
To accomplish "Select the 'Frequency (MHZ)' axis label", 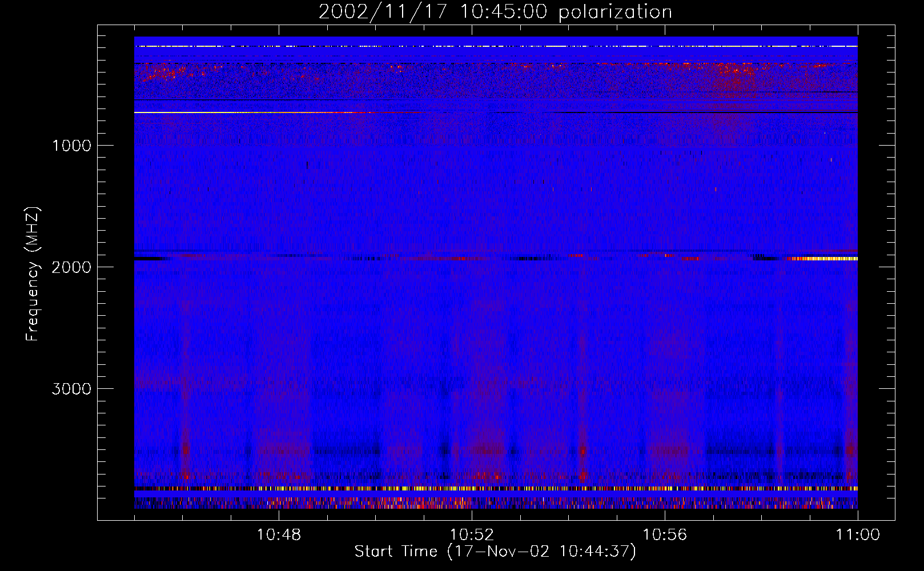I will click(x=33, y=274).
